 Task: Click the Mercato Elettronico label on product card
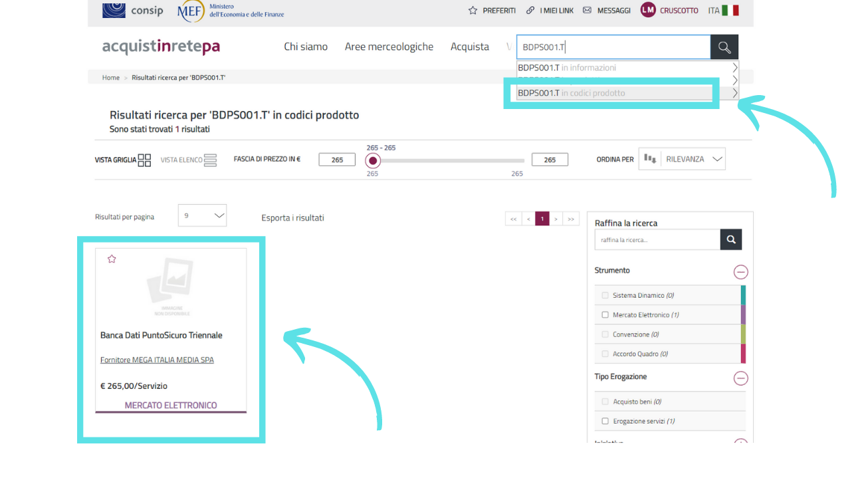click(171, 406)
